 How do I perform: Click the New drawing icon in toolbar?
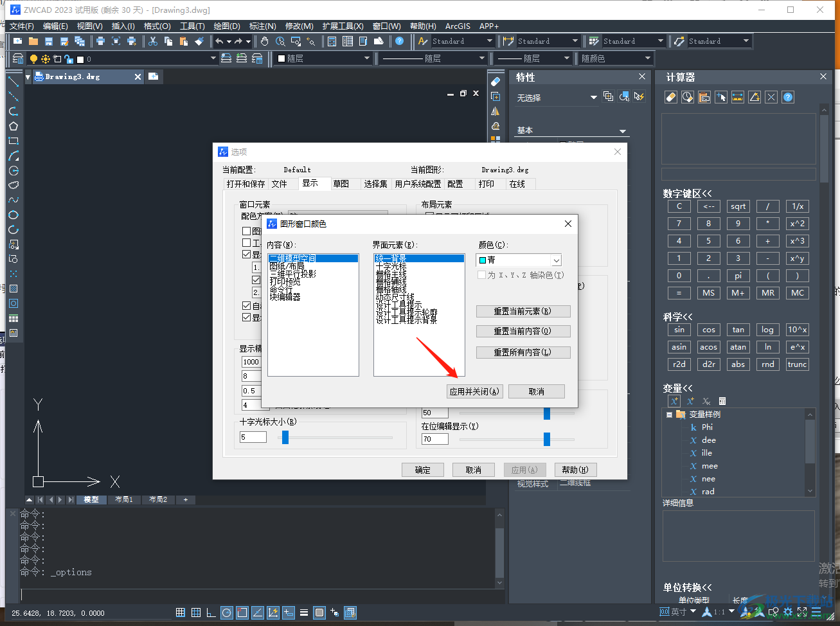pyautogui.click(x=18, y=41)
